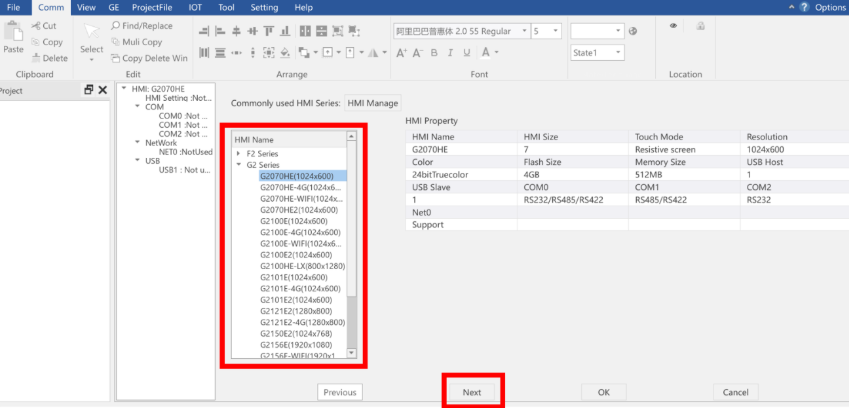This screenshot has width=849, height=408.
Task: Collapse the COM tree node
Action: pyautogui.click(x=138, y=107)
